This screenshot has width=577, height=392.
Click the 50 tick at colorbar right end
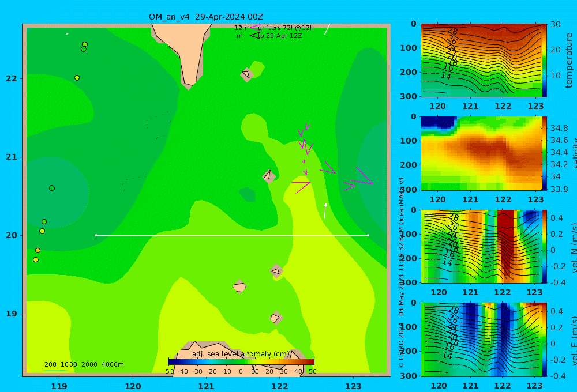(x=312, y=371)
